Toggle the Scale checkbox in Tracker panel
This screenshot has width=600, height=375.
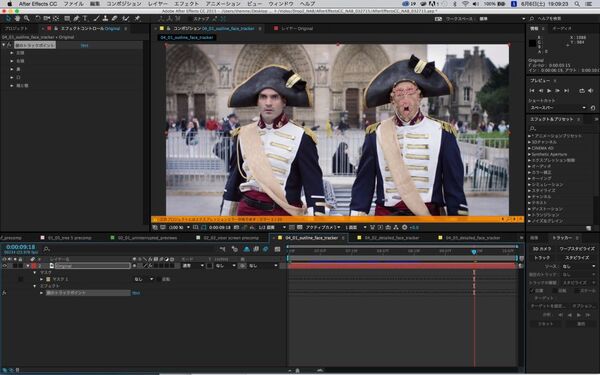(x=577, y=291)
